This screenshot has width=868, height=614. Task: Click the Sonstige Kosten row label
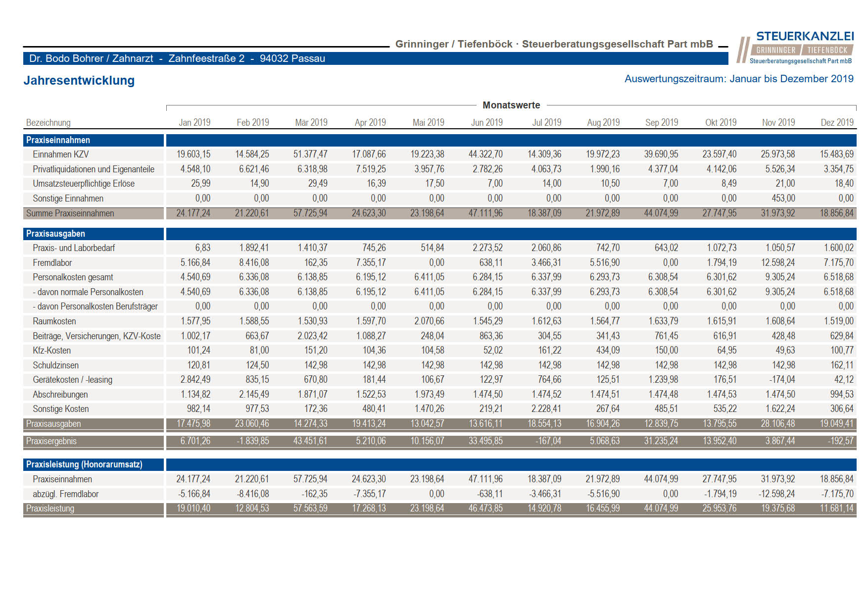pyautogui.click(x=61, y=409)
